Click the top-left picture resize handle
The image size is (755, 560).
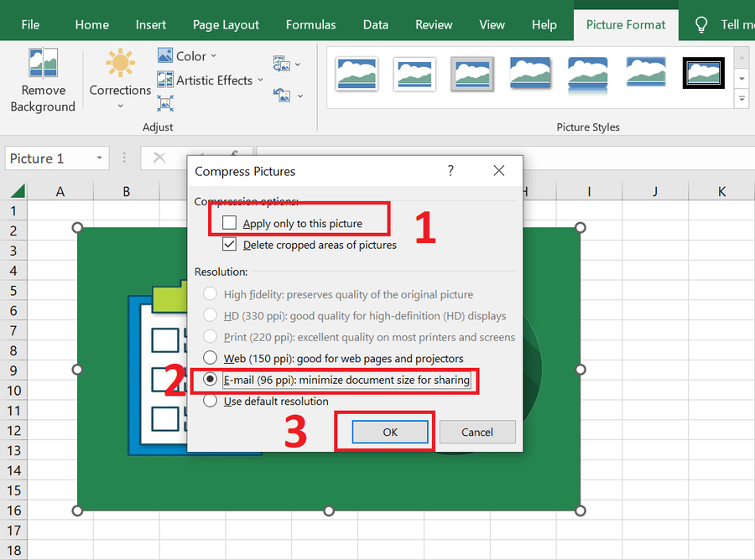coord(77,227)
